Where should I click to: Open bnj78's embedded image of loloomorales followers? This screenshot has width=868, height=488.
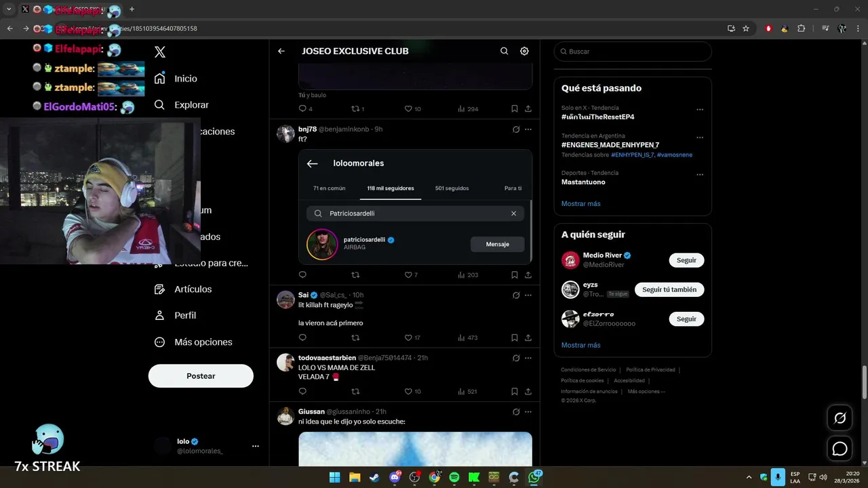415,207
